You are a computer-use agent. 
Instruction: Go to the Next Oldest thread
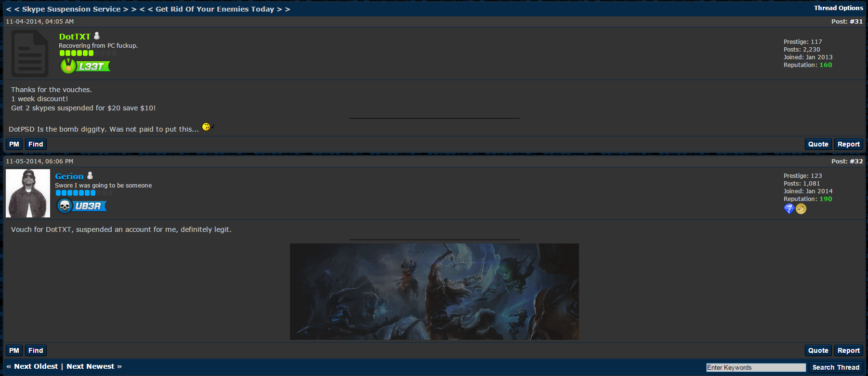tap(36, 366)
